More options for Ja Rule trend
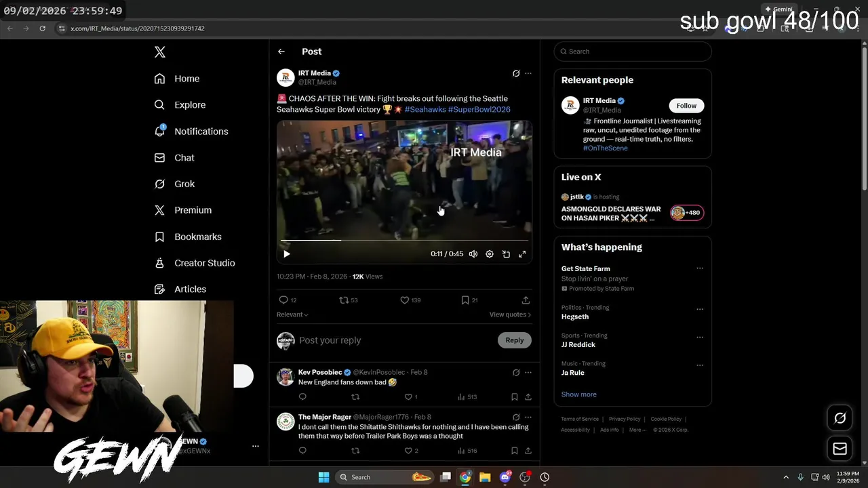 (x=700, y=365)
